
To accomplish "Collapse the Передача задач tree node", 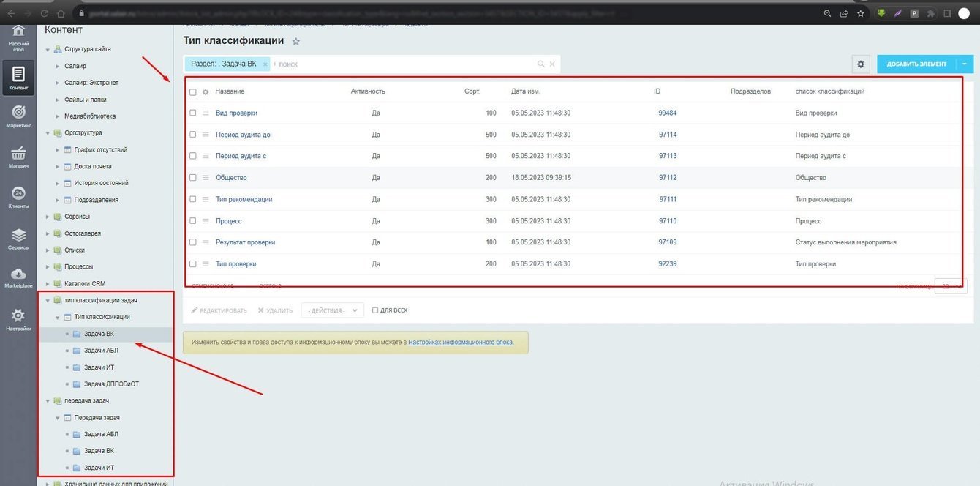I will click(58, 418).
